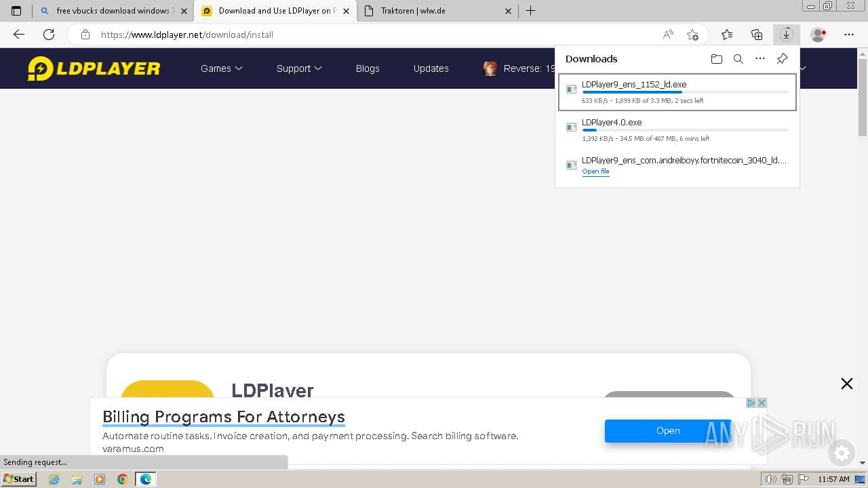Click the action center flag tray icon
The width and height of the screenshot is (868, 488).
click(x=802, y=479)
